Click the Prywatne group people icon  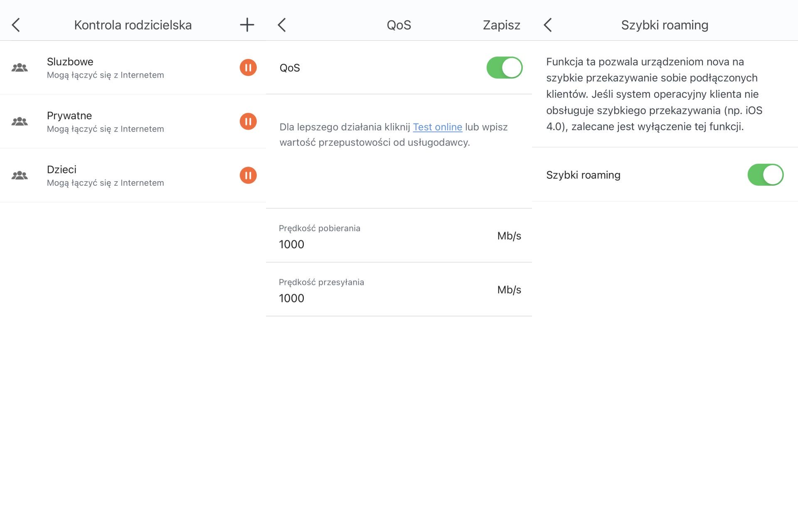(20, 121)
